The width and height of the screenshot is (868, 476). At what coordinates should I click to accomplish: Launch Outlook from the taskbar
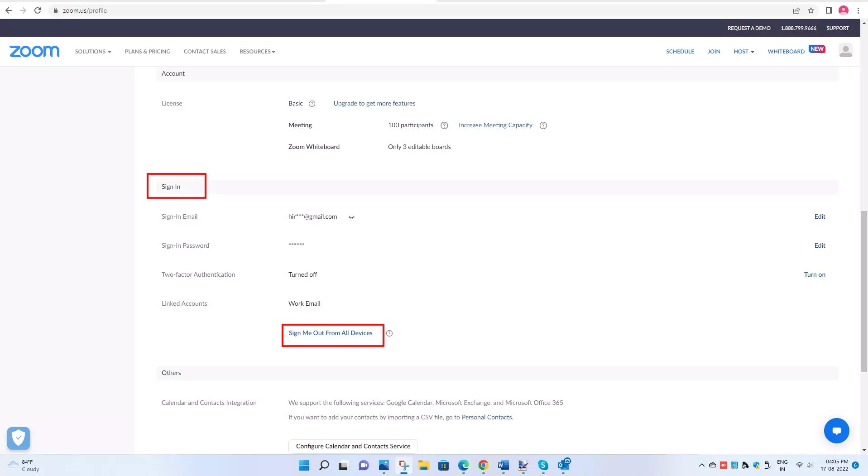pyautogui.click(x=563, y=465)
